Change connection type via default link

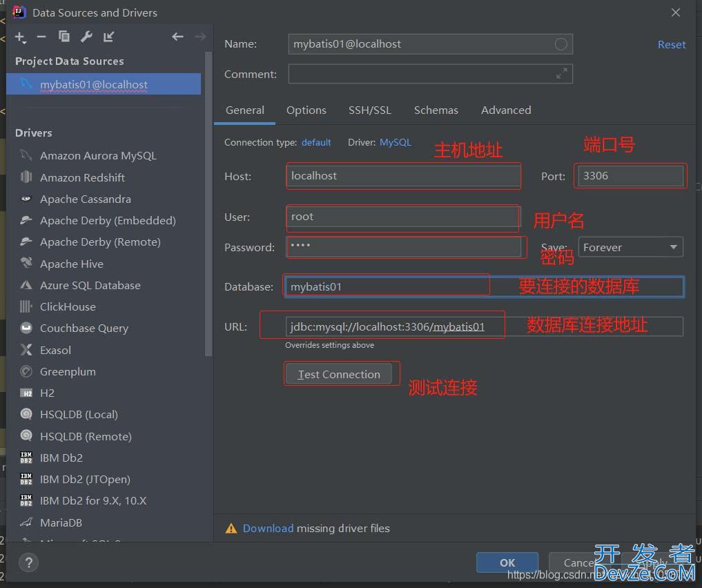[x=316, y=142]
